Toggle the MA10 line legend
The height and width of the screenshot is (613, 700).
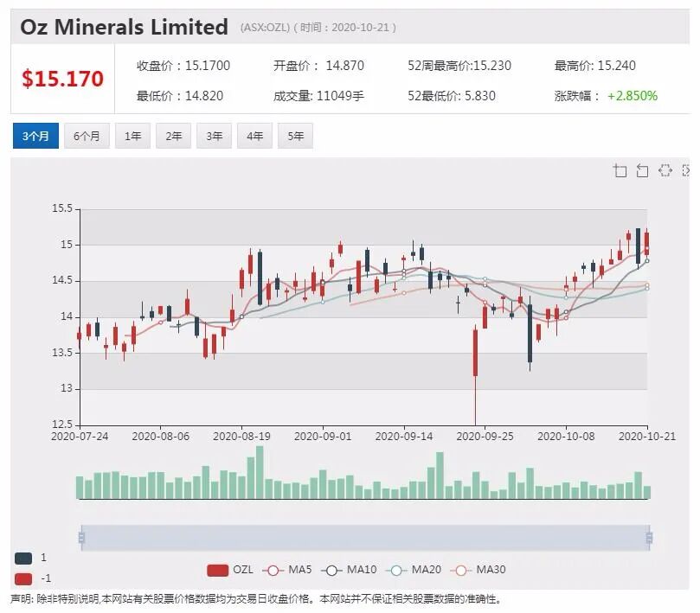pyautogui.click(x=349, y=570)
